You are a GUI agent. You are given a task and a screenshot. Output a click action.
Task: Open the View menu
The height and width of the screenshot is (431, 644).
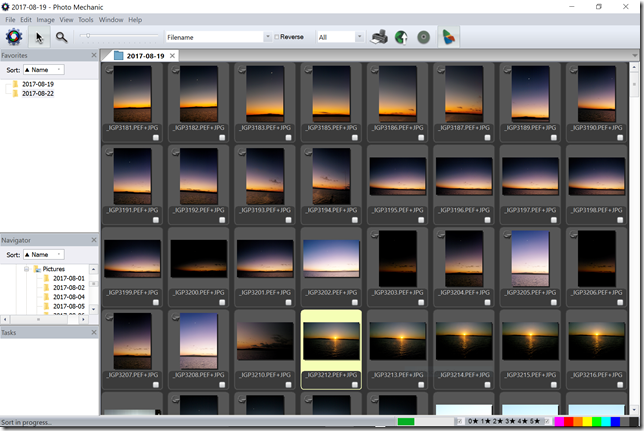coord(66,20)
